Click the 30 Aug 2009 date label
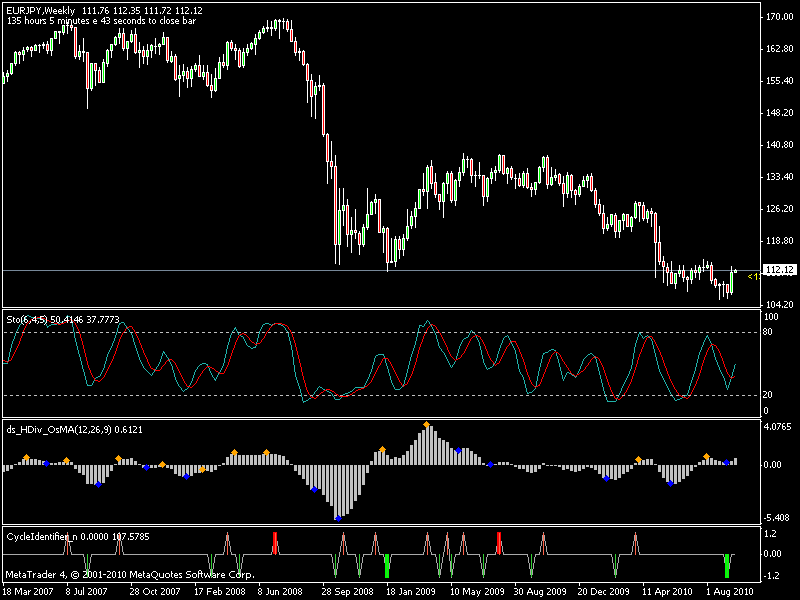Image resolution: width=800 pixels, height=600 pixels. point(540,592)
